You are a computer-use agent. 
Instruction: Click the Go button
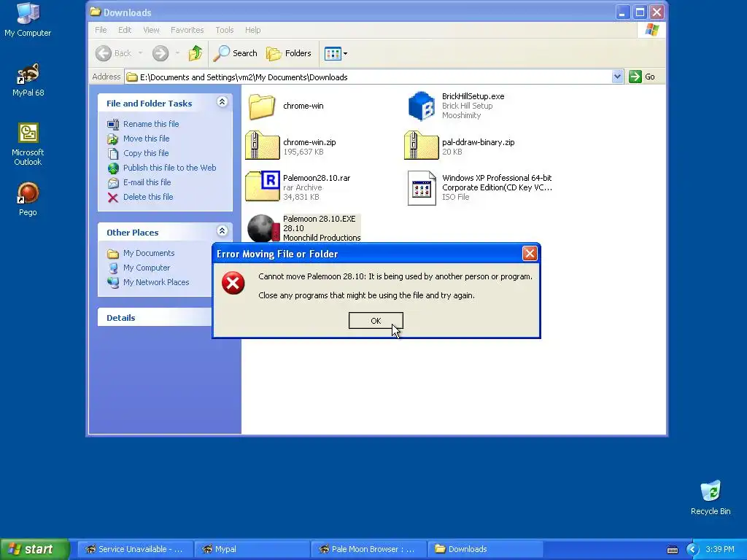tap(642, 77)
